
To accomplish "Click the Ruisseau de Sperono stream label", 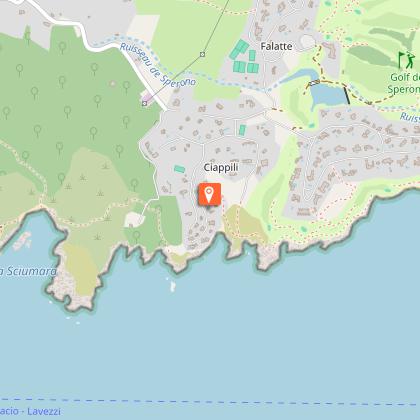I will 157,65.
